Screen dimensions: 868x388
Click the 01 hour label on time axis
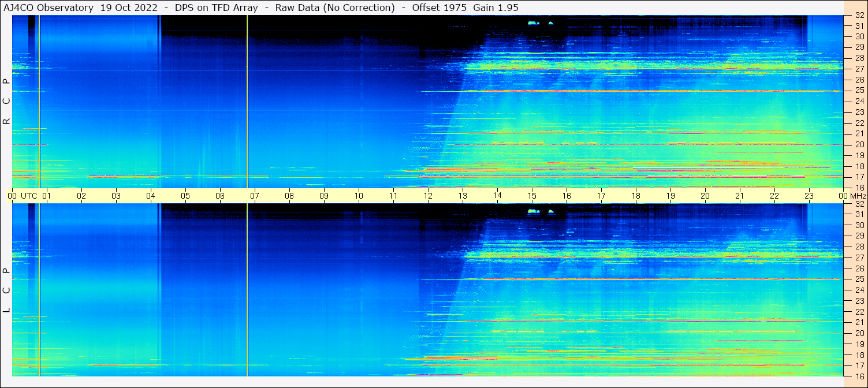tap(46, 196)
